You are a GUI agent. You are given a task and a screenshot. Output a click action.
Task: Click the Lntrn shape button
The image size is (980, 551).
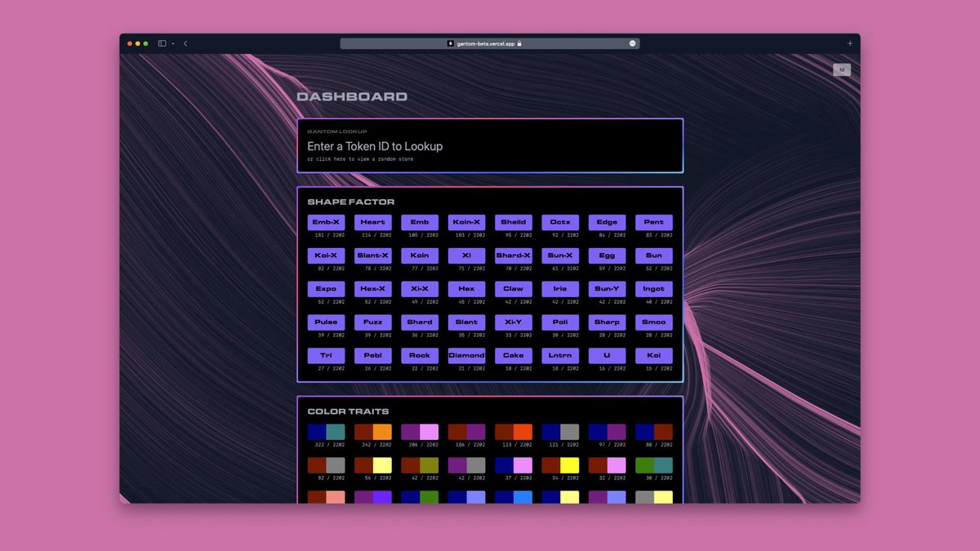coord(560,356)
